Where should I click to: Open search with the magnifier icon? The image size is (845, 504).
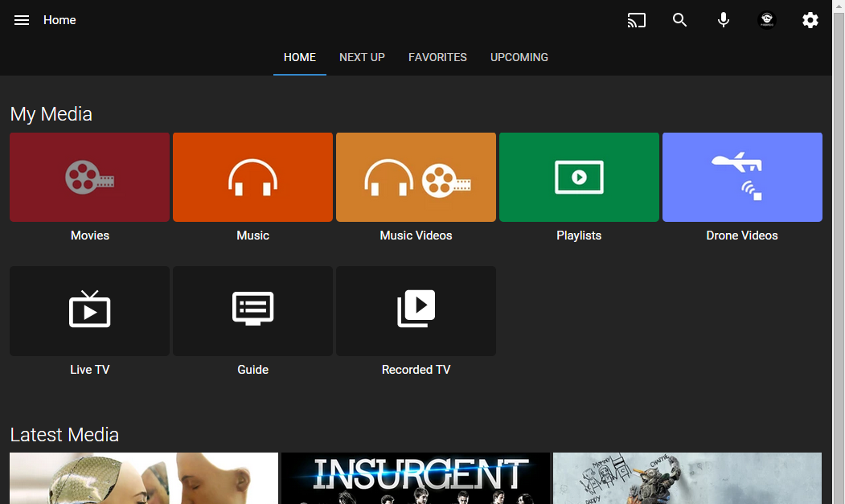coord(680,20)
